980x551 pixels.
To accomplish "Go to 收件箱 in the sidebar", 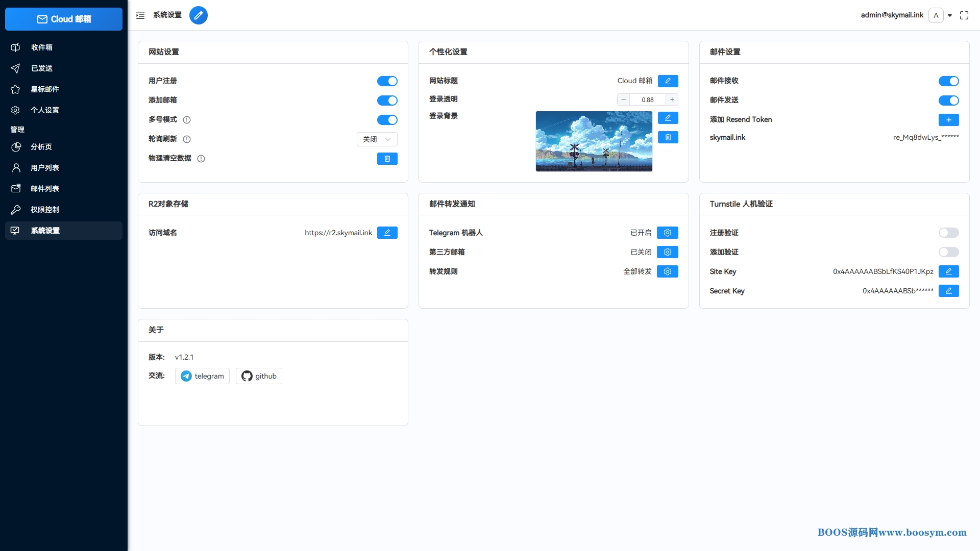I will tap(42, 47).
